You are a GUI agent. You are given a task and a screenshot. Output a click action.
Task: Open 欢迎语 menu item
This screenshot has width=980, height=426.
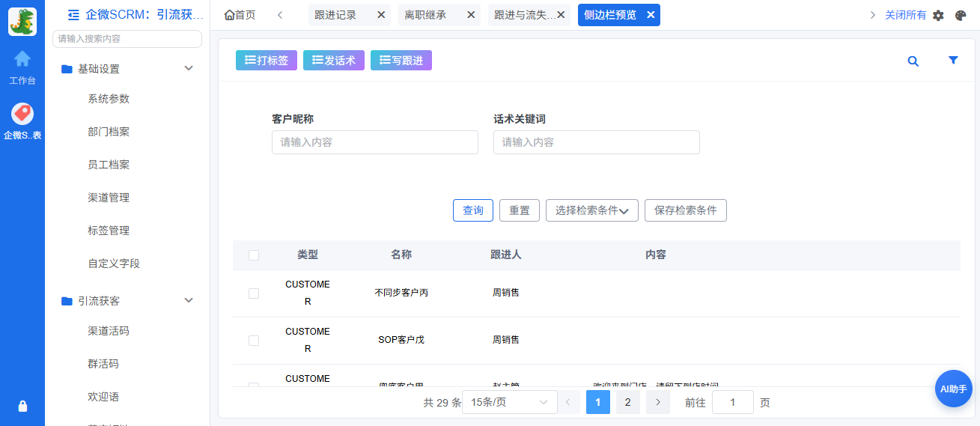pos(103,397)
